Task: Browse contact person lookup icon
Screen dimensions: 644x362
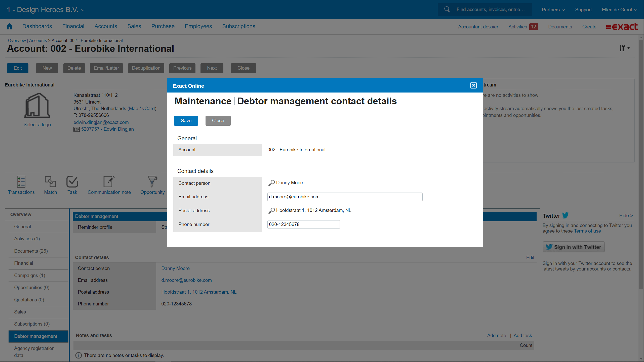Action: [271, 183]
